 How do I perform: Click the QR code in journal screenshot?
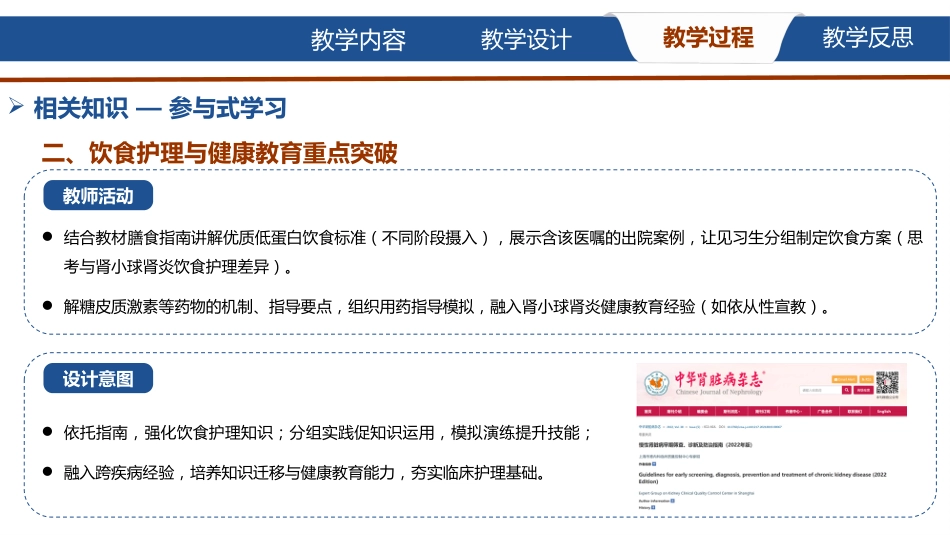tap(887, 382)
